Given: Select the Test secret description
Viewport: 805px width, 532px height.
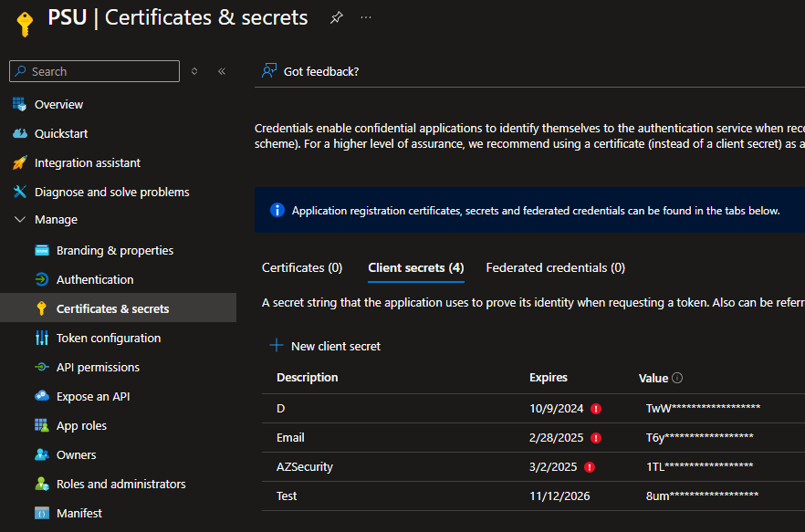Looking at the screenshot, I should point(287,496).
